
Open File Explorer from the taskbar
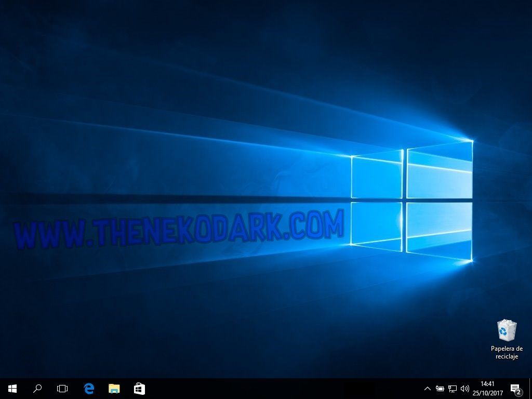pos(114,389)
